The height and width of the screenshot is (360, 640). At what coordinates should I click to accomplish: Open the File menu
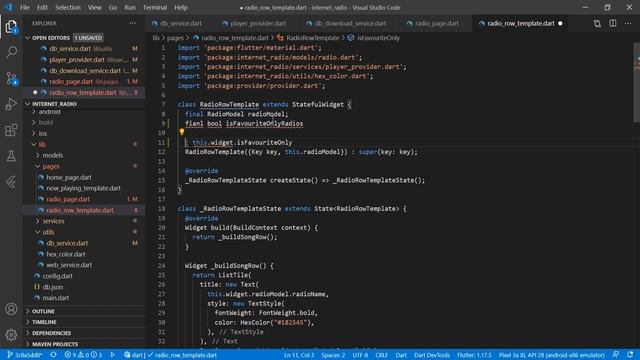click(x=24, y=7)
